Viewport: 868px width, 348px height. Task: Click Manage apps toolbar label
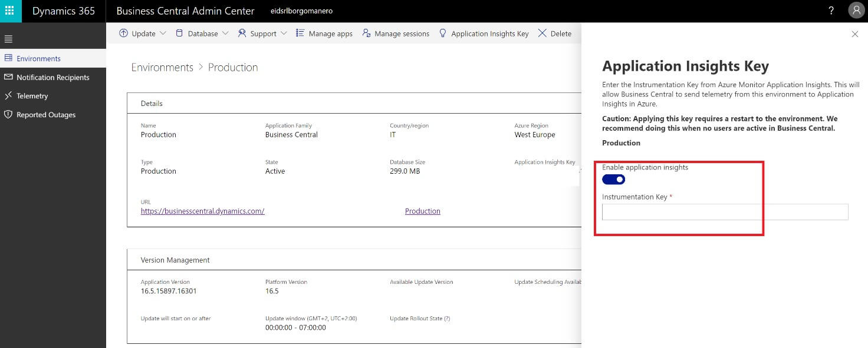pyautogui.click(x=331, y=34)
